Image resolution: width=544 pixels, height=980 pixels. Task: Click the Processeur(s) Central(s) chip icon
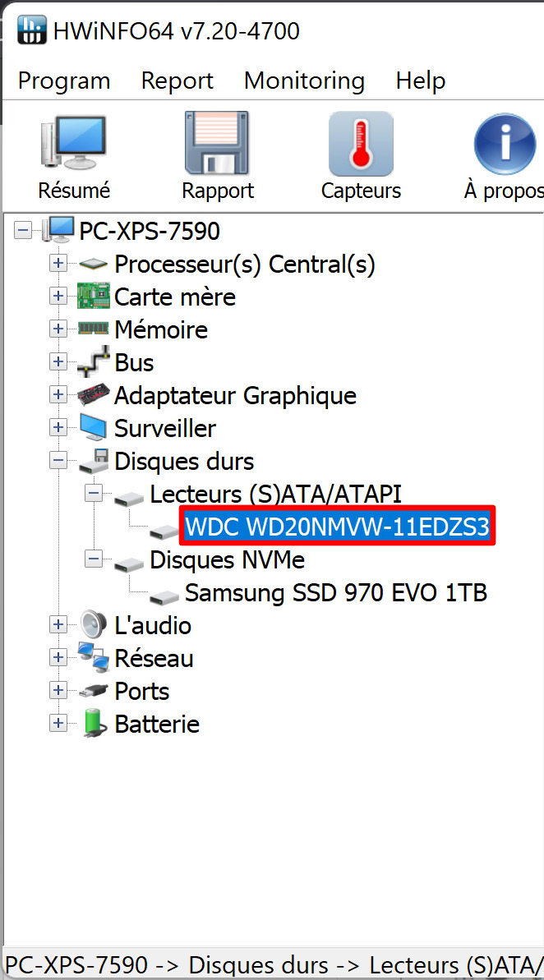tap(93, 265)
